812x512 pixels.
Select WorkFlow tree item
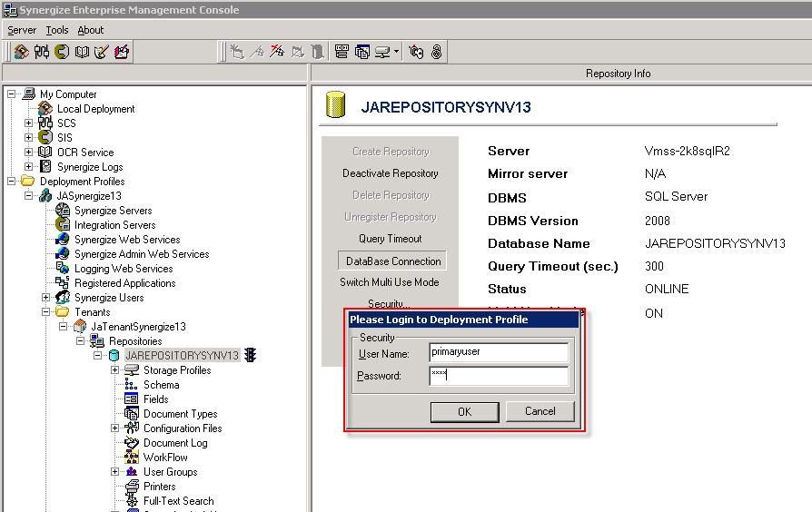[165, 458]
